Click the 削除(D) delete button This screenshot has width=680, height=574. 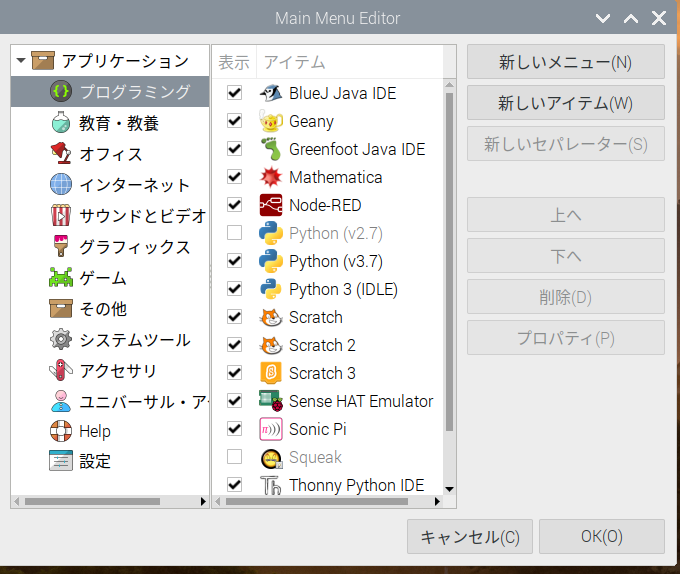click(566, 297)
